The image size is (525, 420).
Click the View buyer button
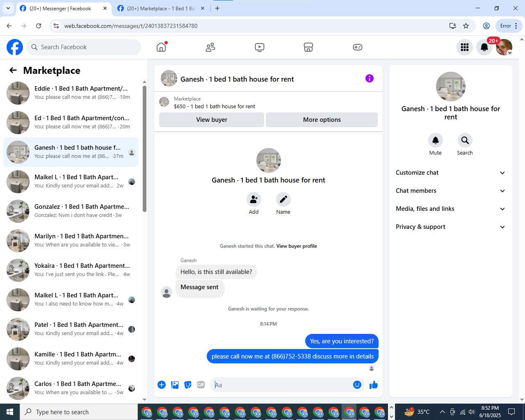(212, 120)
